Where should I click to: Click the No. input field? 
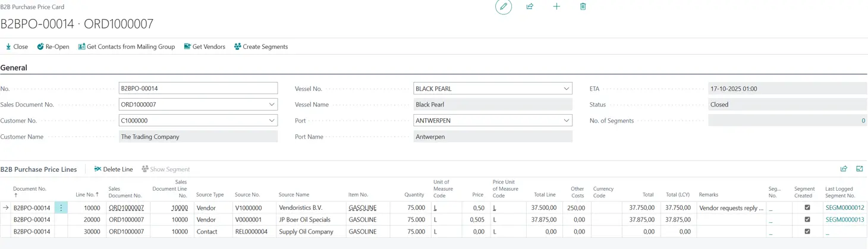coord(198,89)
